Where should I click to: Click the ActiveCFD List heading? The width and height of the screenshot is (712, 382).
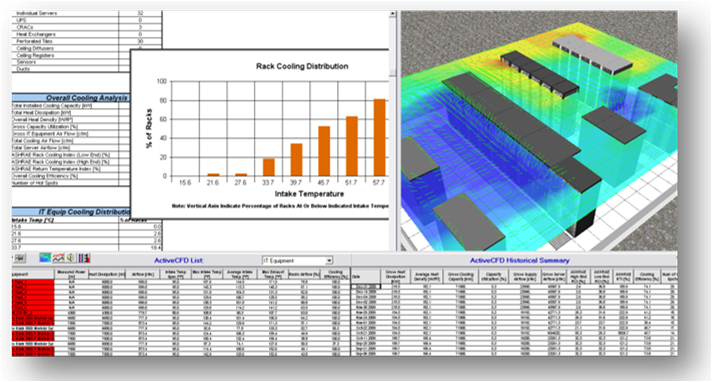click(178, 260)
